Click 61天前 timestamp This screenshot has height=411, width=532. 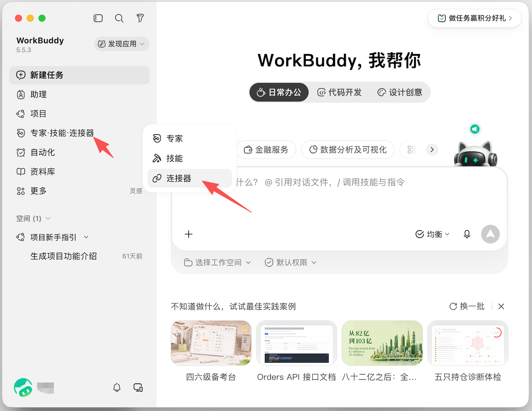(132, 256)
